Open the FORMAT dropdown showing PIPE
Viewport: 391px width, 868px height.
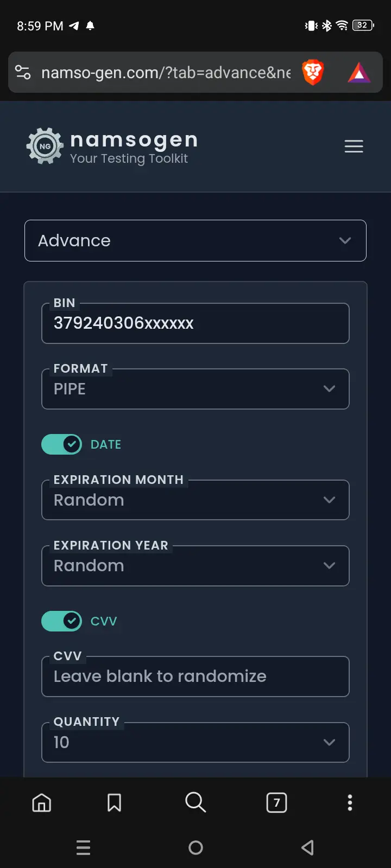pyautogui.click(x=195, y=389)
